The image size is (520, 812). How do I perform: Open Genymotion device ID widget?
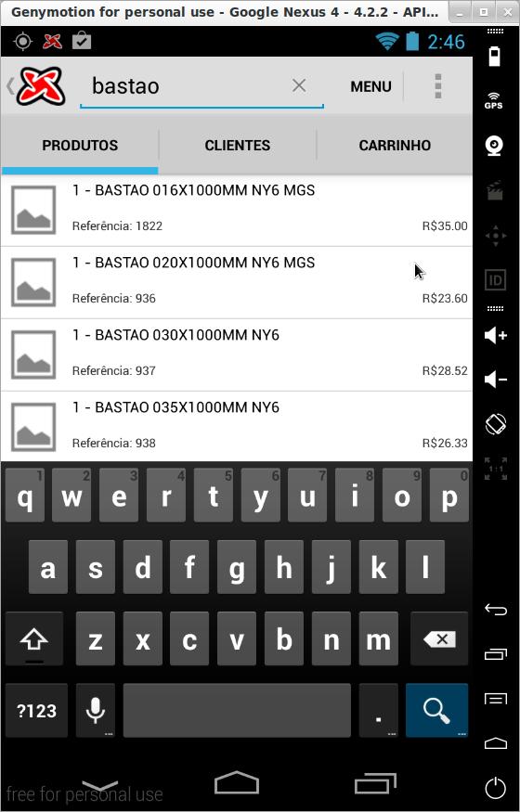point(496,280)
